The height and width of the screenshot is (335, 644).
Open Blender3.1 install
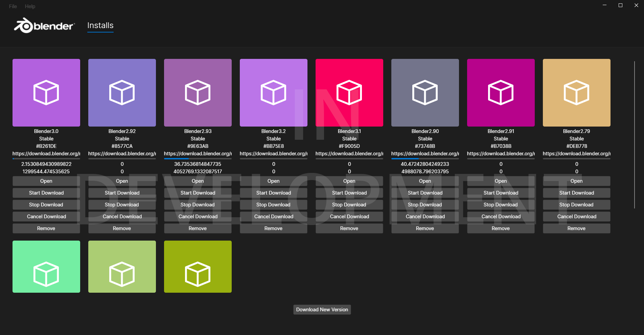(349, 181)
